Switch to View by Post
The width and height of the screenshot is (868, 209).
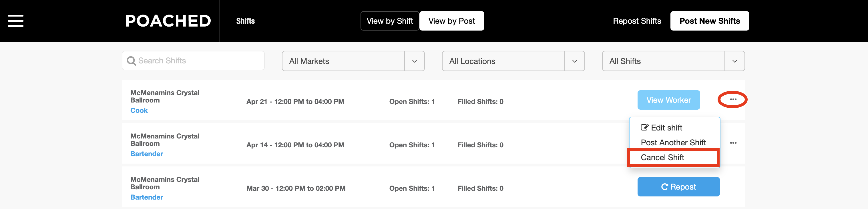(451, 21)
